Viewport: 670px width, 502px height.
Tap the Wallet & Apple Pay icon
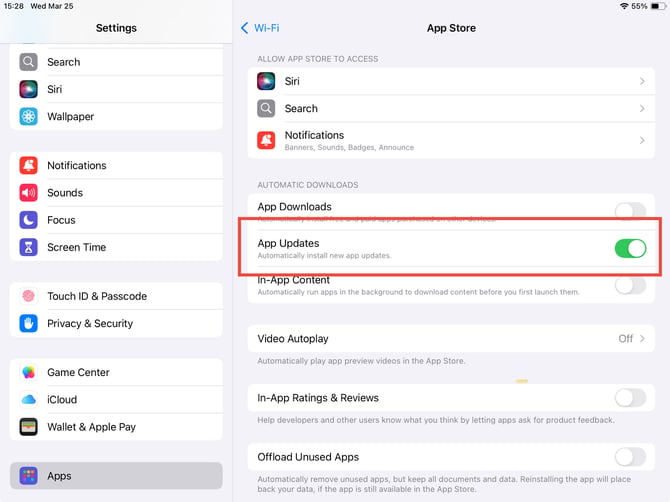pos(28,427)
